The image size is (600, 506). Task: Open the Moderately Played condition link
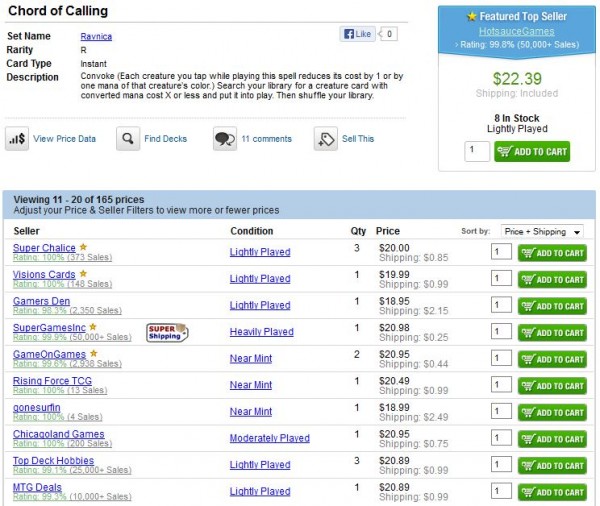tap(269, 438)
